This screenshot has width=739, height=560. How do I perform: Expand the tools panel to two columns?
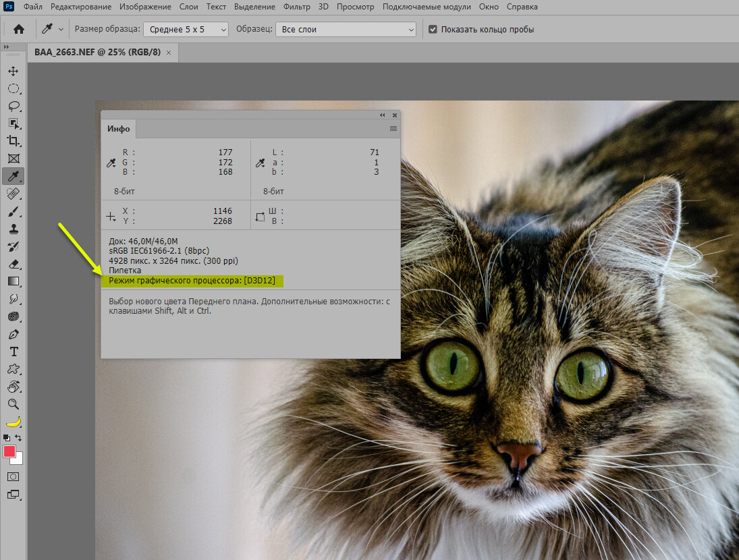point(6,47)
